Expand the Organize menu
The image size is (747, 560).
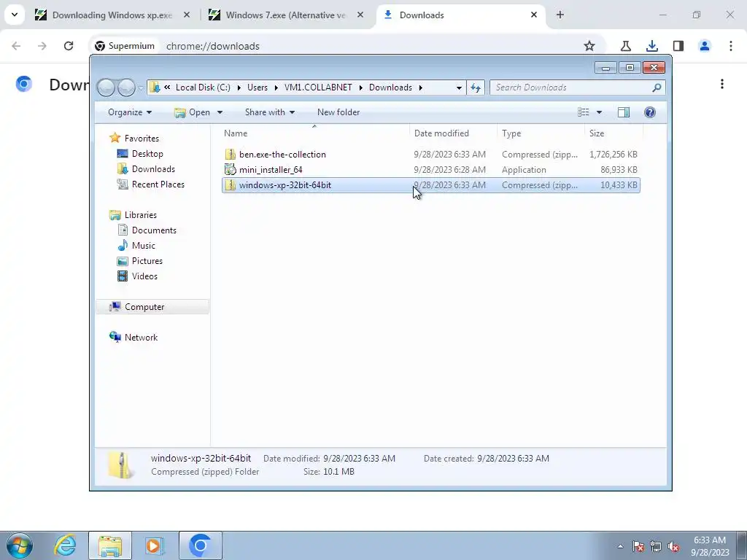point(130,112)
